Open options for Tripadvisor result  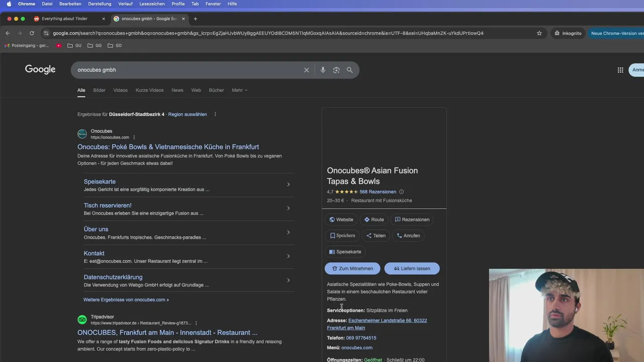pyautogui.click(x=196, y=323)
